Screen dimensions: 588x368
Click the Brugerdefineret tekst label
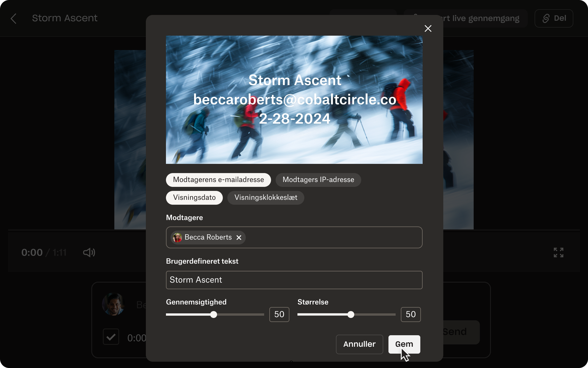pyautogui.click(x=202, y=261)
